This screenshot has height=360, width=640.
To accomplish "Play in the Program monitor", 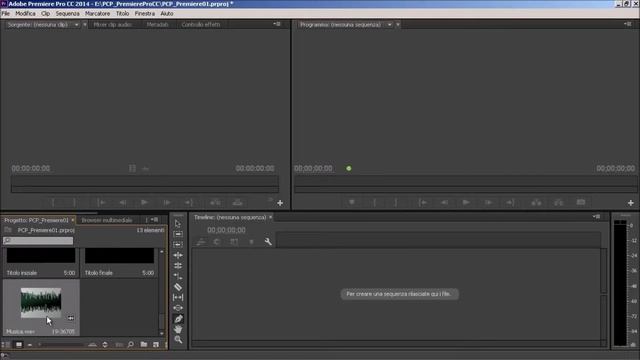I will click(x=466, y=202).
